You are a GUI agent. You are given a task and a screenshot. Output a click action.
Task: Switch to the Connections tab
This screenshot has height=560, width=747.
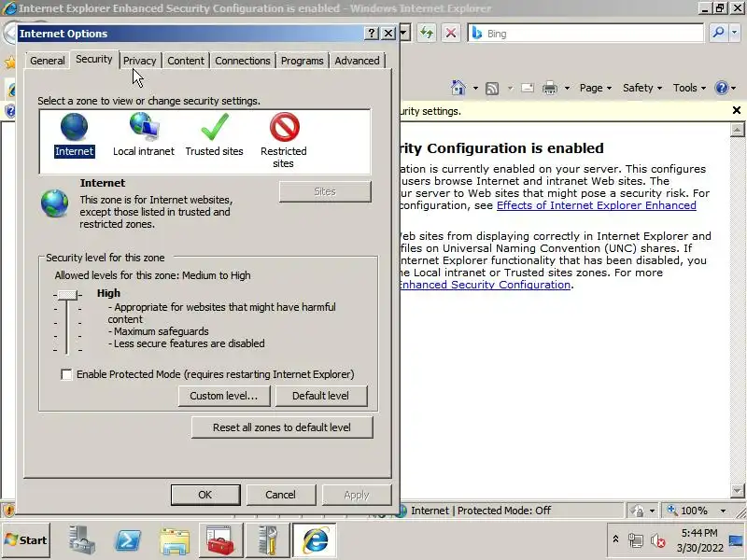click(243, 61)
